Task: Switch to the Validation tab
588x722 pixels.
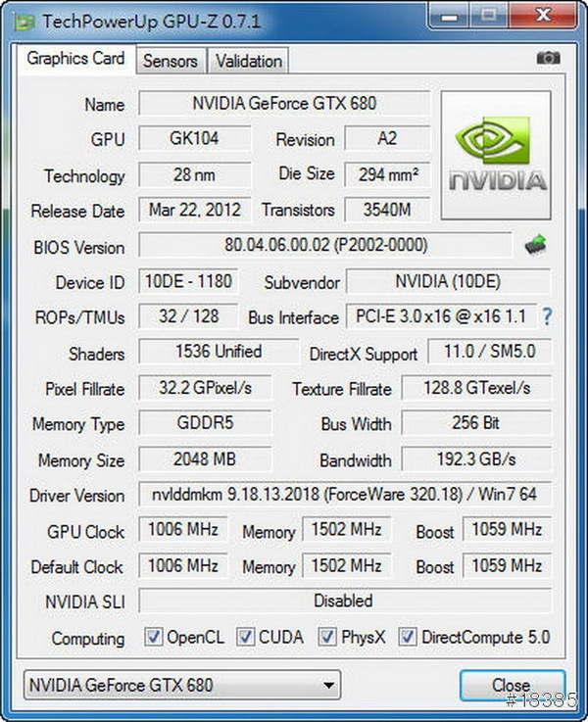Action: [249, 61]
